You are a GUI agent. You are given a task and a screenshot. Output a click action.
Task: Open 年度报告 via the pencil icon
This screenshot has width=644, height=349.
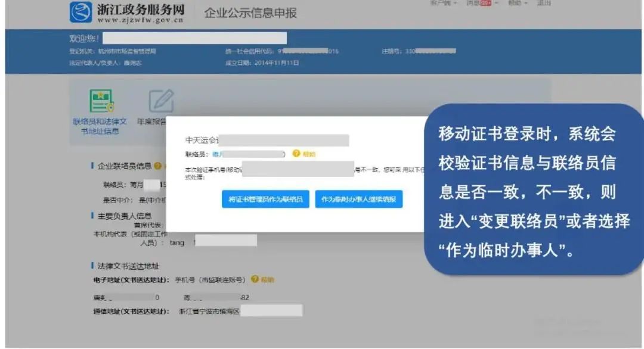coord(160,101)
